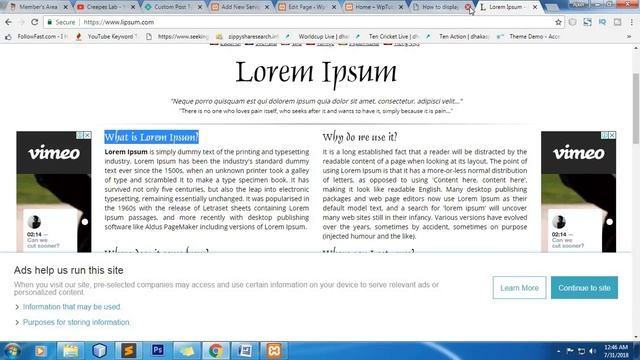Click the extension icon right of IQ
The width and height of the screenshot is (640, 360).
click(x=618, y=22)
